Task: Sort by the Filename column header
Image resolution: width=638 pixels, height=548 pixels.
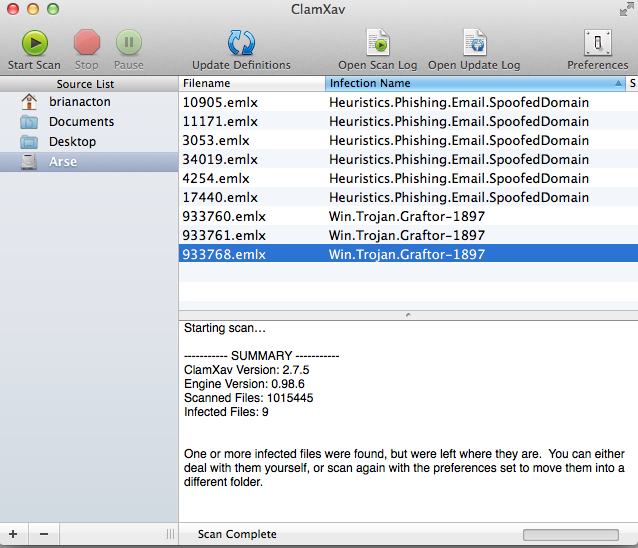Action: pos(252,83)
